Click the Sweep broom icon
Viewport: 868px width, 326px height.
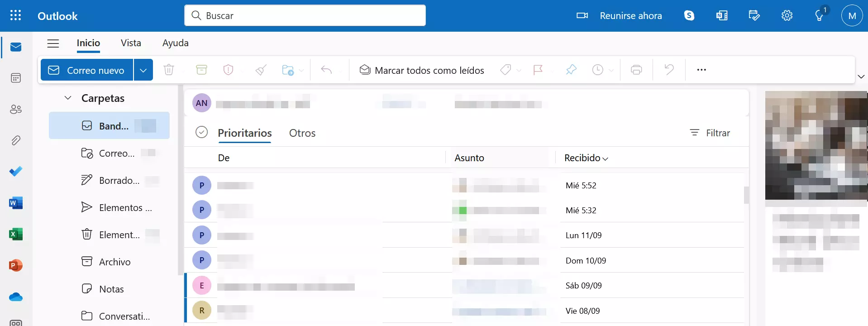[x=261, y=70]
